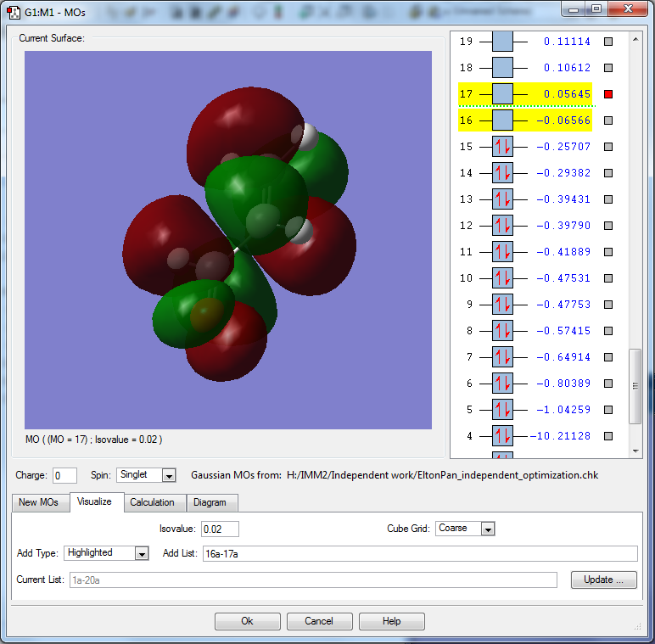Select occupied orbital 5 electron-pair icon

502,410
